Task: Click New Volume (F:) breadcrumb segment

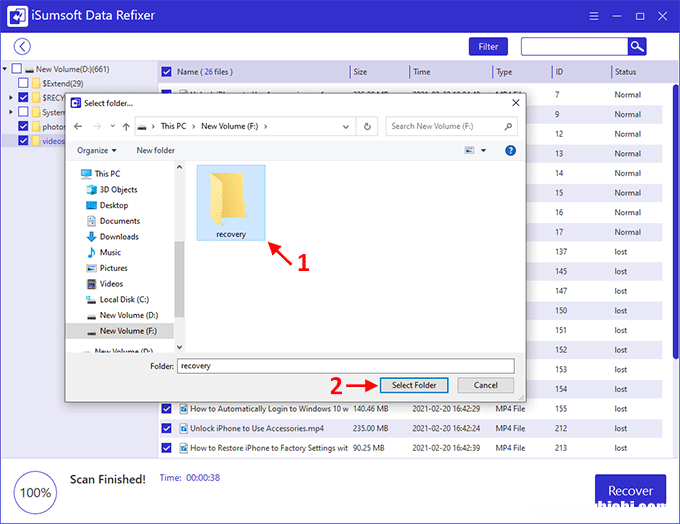Action: pos(229,126)
